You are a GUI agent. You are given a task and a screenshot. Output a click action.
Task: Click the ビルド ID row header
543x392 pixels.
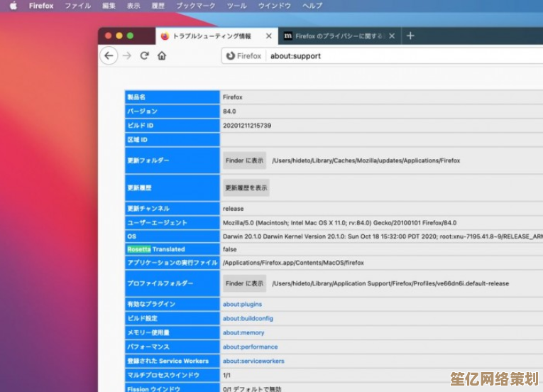tap(172, 126)
